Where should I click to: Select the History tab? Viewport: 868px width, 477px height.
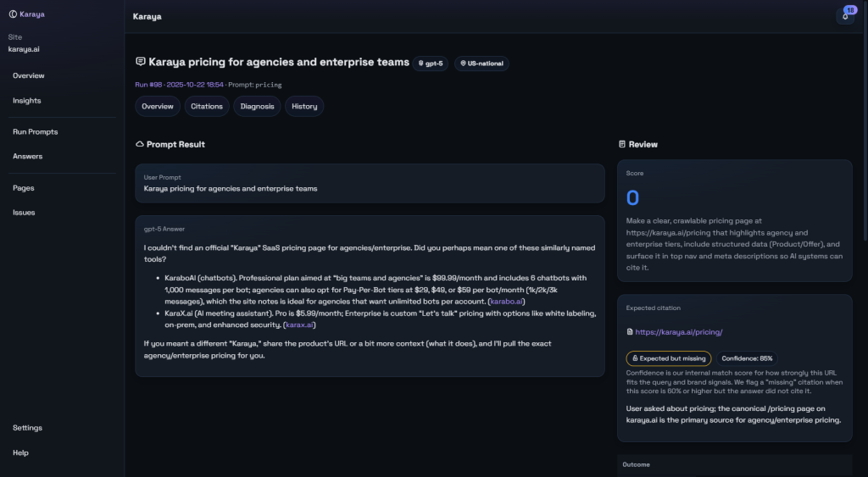click(304, 107)
